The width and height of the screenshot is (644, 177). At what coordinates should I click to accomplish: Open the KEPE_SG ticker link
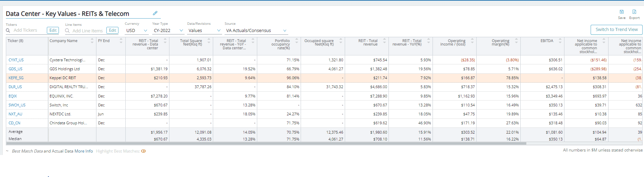(x=16, y=78)
